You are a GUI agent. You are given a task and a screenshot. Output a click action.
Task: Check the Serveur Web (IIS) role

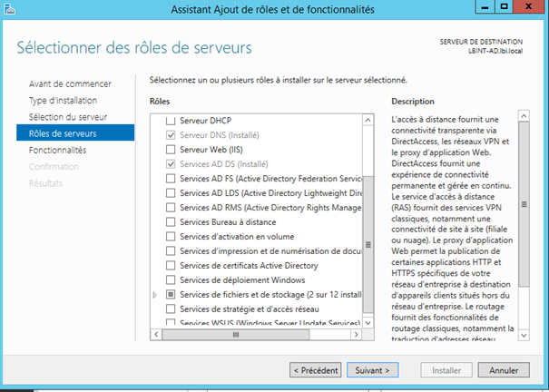click(172, 149)
